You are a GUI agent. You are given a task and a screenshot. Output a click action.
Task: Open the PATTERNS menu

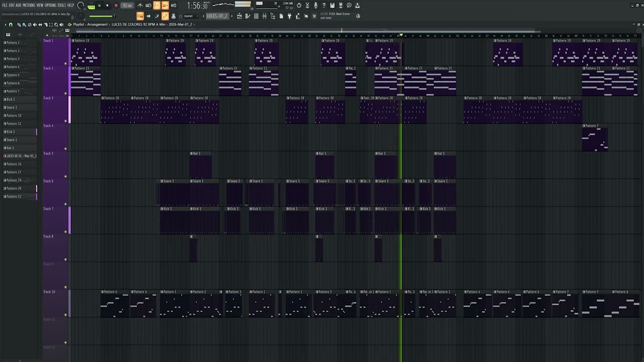coord(29,6)
